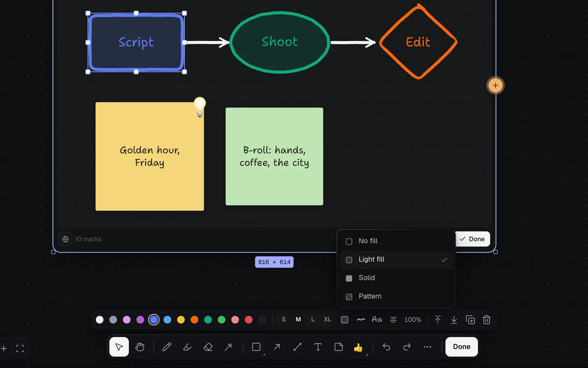Delete the selected shape with trash icon
Viewport: 588px width, 368px height.
tap(487, 320)
